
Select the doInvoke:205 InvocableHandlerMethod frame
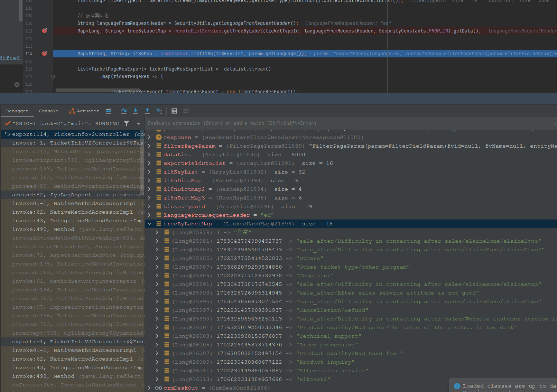click(x=73, y=385)
